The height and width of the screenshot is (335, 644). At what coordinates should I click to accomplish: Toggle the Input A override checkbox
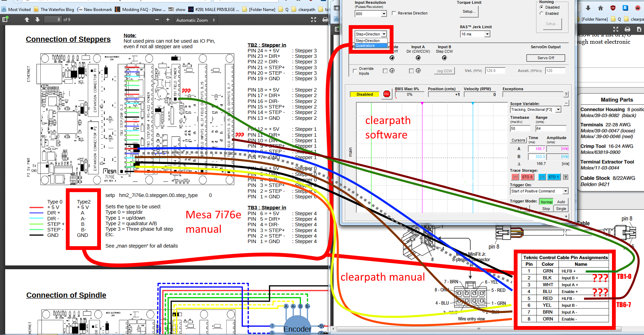(x=411, y=71)
